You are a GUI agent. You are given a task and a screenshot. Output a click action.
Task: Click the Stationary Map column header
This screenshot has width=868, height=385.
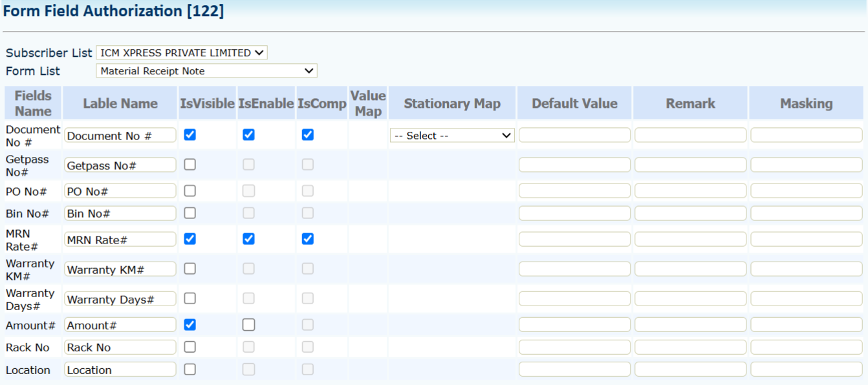tap(452, 103)
